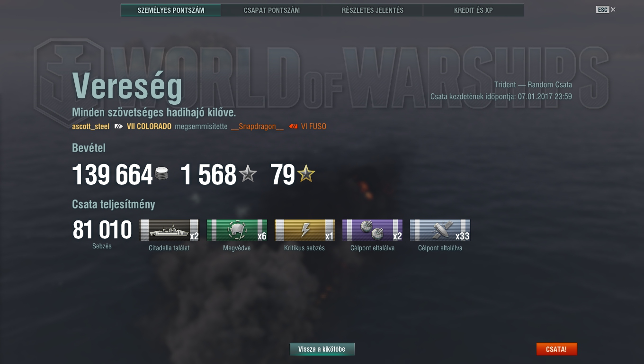The width and height of the screenshot is (644, 364).
Task: Click the yellow Kritikus sebzés ribbon
Action: [304, 230]
